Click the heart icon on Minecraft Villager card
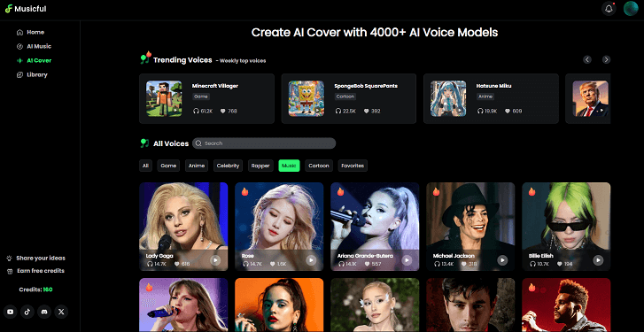Viewport: 644px width, 332px height. (223, 111)
